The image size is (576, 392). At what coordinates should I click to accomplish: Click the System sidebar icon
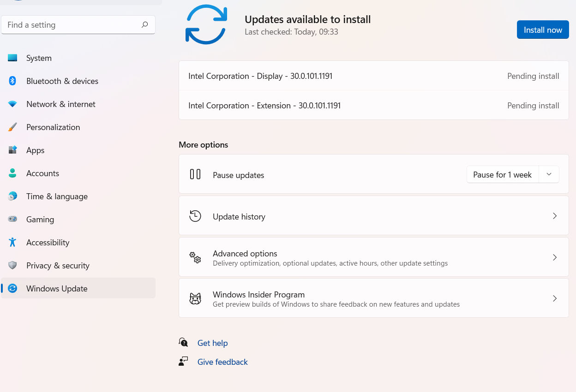(12, 58)
